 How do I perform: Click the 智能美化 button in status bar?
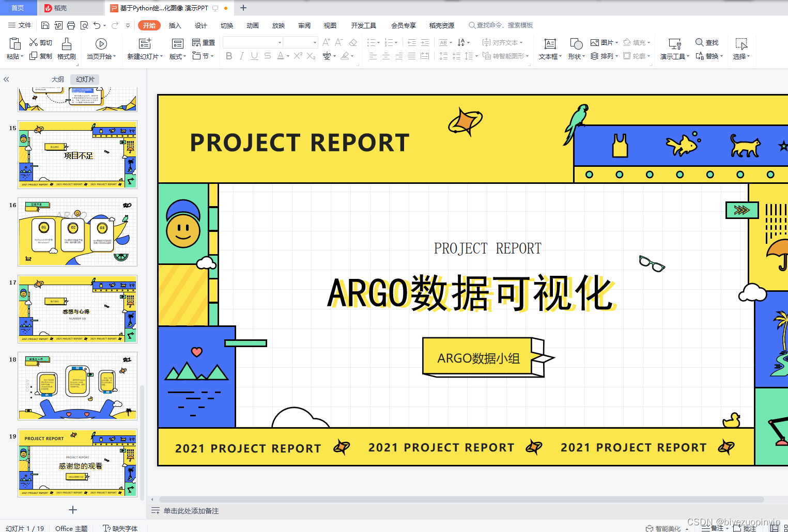coord(663,528)
